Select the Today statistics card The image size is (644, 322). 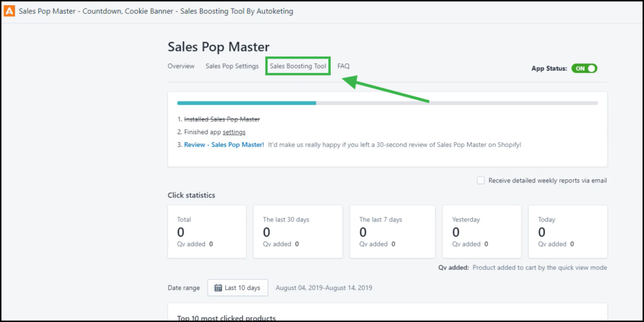click(x=568, y=231)
